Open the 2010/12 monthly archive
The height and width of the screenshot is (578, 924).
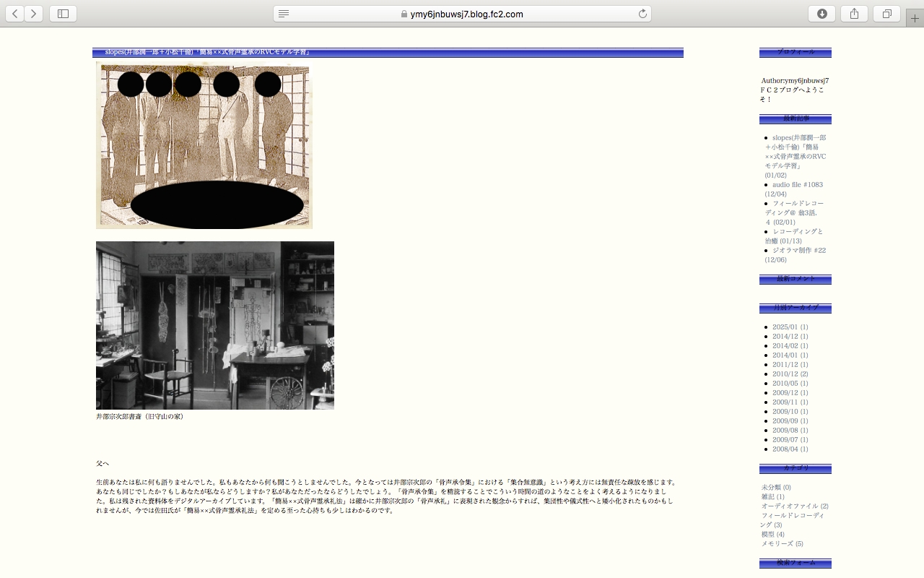coord(785,374)
